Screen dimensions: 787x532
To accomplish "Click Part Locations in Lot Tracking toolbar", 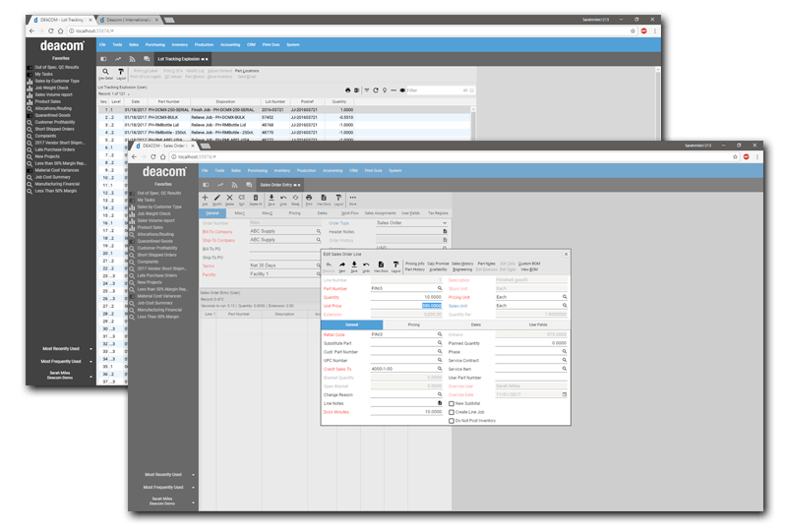I will coord(247,71).
